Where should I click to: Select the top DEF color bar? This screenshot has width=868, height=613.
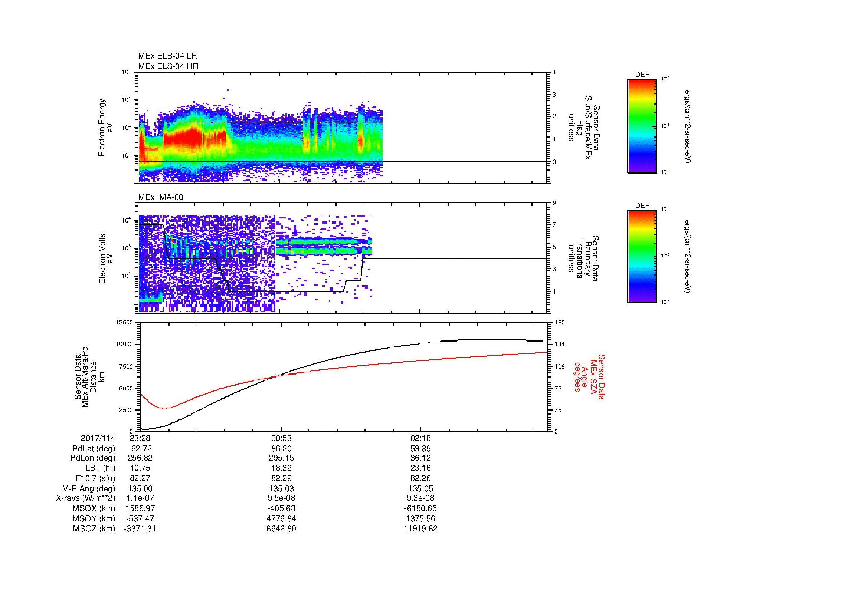click(642, 126)
